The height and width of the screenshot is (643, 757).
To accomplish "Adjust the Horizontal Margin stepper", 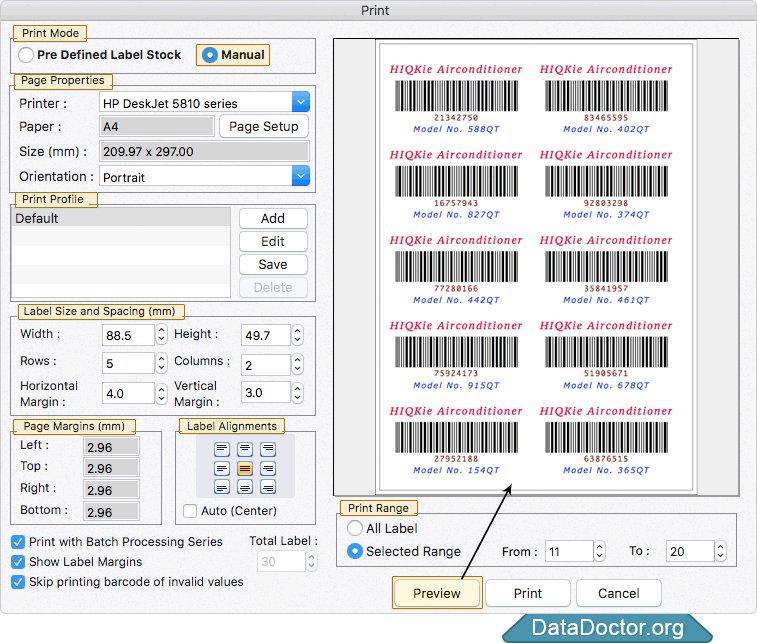I will pyautogui.click(x=162, y=393).
